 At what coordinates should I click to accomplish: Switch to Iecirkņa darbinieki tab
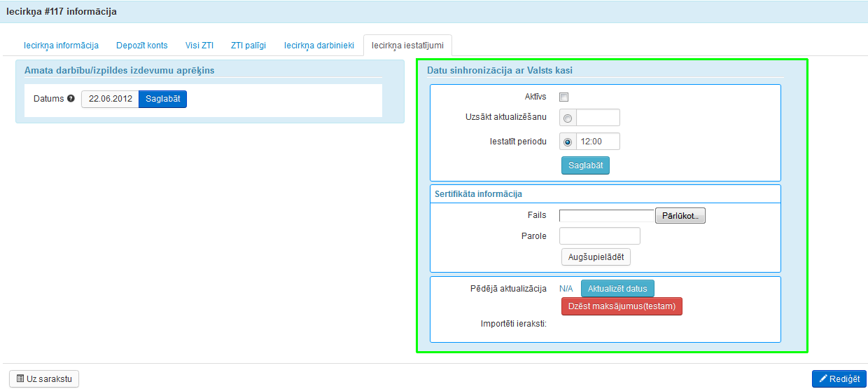pyautogui.click(x=319, y=46)
